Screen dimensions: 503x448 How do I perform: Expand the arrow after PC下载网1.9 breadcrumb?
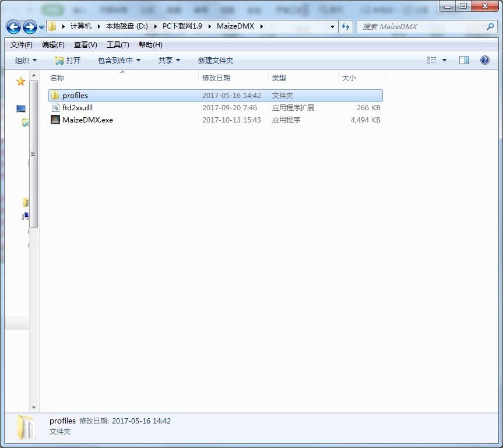coord(209,27)
